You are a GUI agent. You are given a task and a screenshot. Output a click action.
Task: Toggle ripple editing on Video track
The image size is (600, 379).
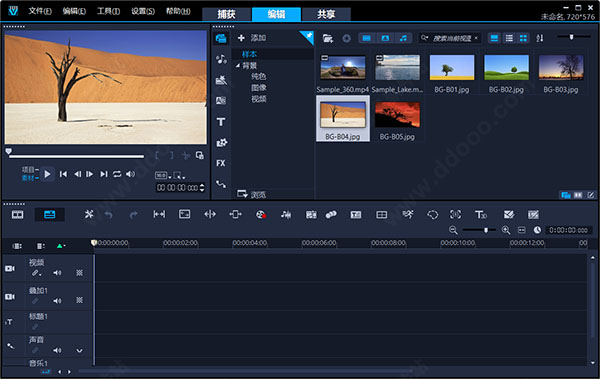click(36, 273)
